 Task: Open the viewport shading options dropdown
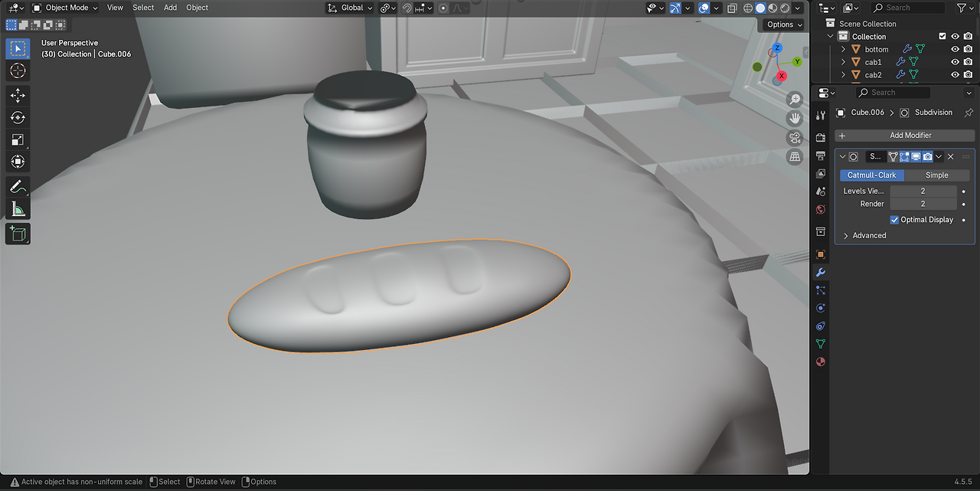799,8
